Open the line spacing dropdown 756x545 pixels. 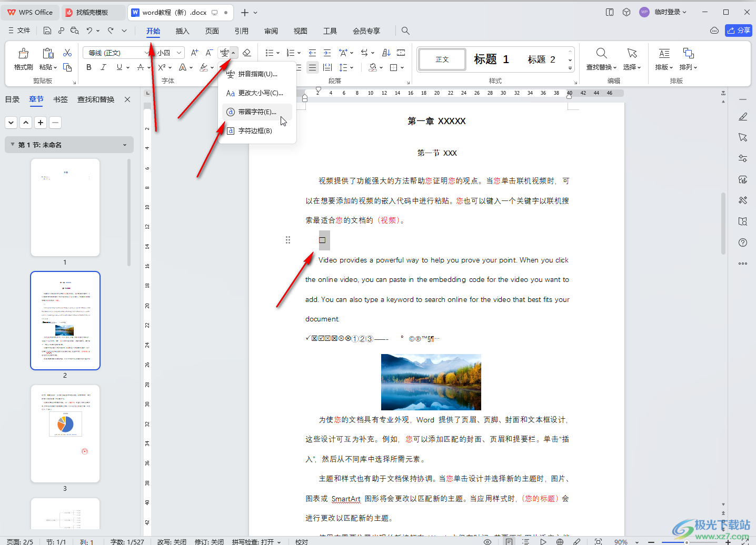click(x=351, y=67)
